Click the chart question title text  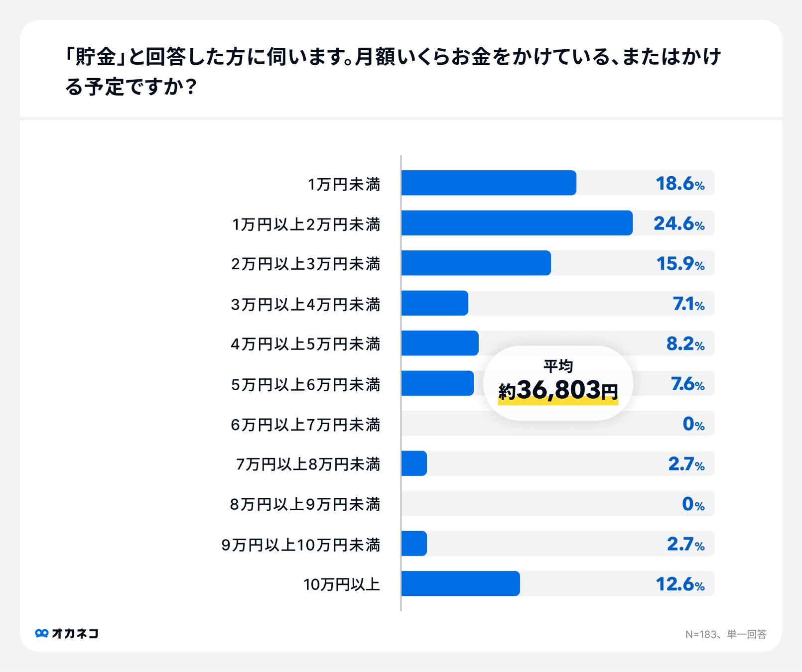coord(393,71)
